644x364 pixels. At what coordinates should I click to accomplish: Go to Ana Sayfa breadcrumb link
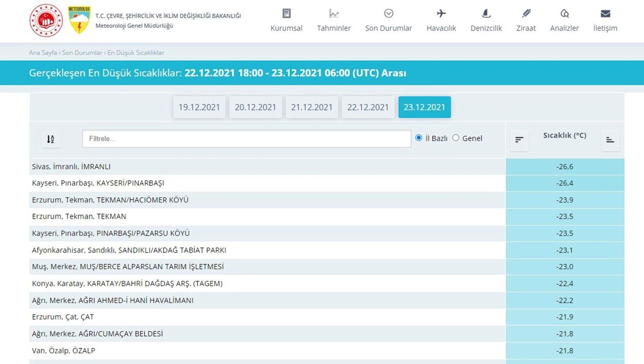[43, 53]
